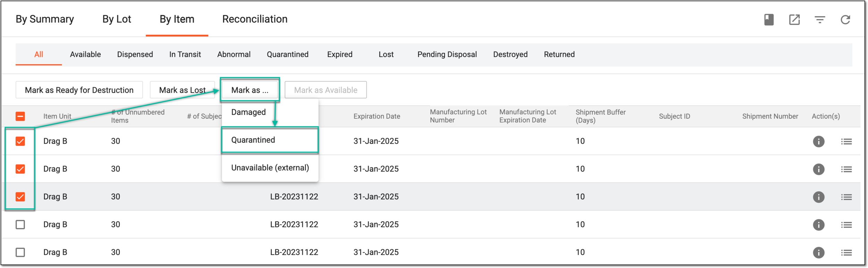Screen dimensions: 868x268
Task: Click 31-Jan-2025 in the first row
Action: tap(376, 141)
